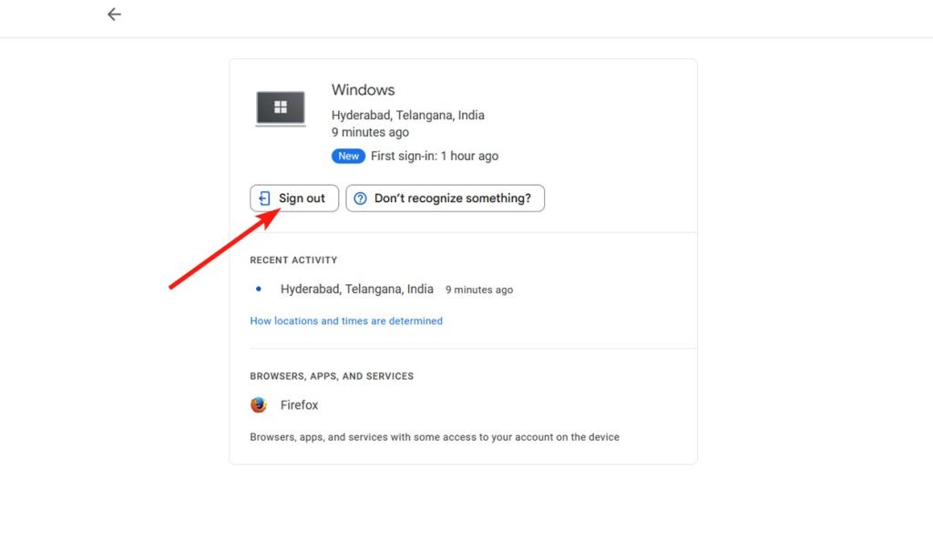The height and width of the screenshot is (560, 933).
Task: Click the sign-out icon inside the Sign out button
Action: coord(265,198)
